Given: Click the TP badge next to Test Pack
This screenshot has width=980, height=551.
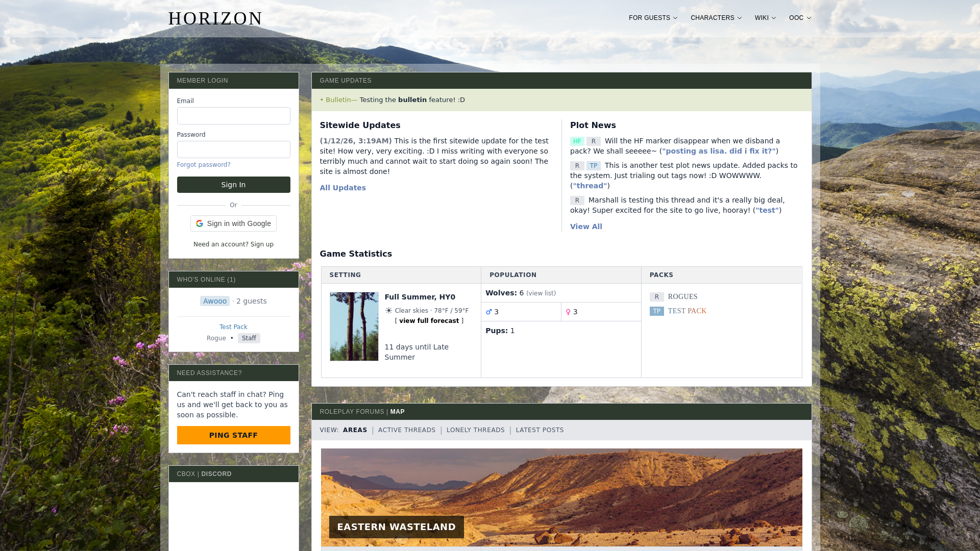Looking at the screenshot, I should [657, 311].
